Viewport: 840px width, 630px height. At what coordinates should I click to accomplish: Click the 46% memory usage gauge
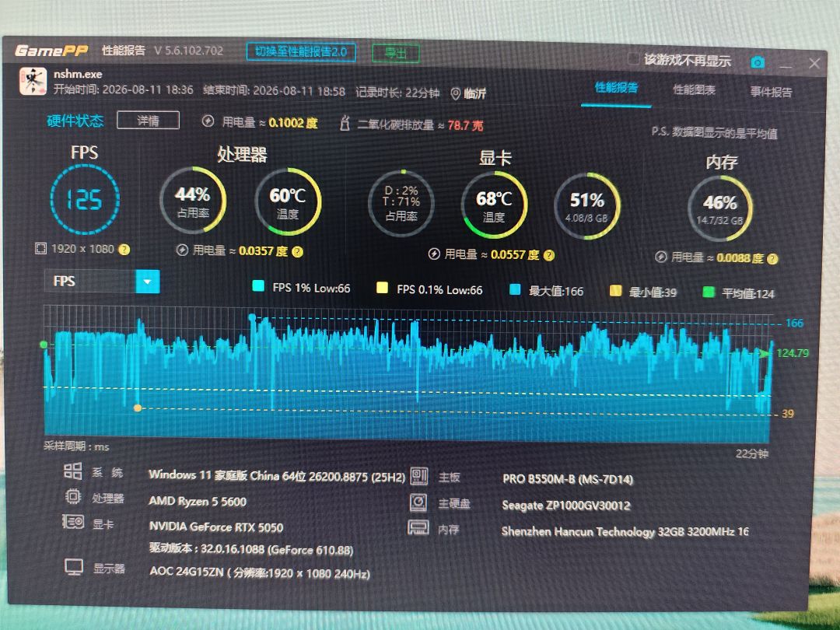click(720, 208)
